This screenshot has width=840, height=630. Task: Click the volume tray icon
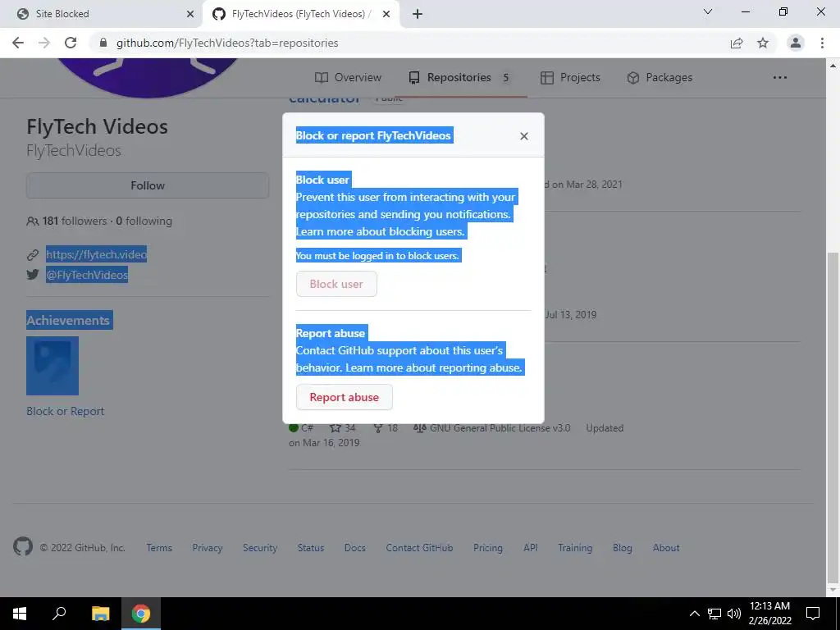point(734,614)
